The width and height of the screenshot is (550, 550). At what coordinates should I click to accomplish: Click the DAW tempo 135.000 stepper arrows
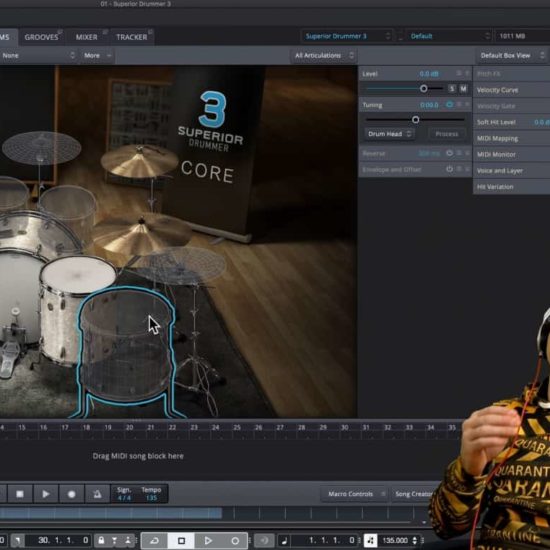click(415, 541)
